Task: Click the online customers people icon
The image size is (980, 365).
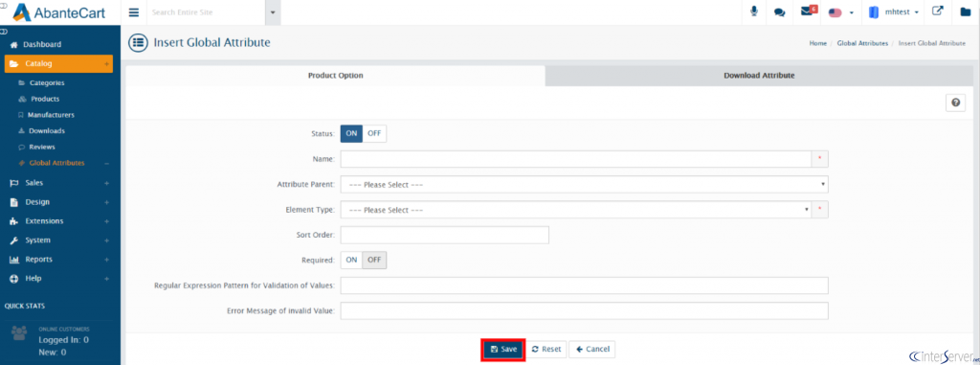Action: pos(19,332)
